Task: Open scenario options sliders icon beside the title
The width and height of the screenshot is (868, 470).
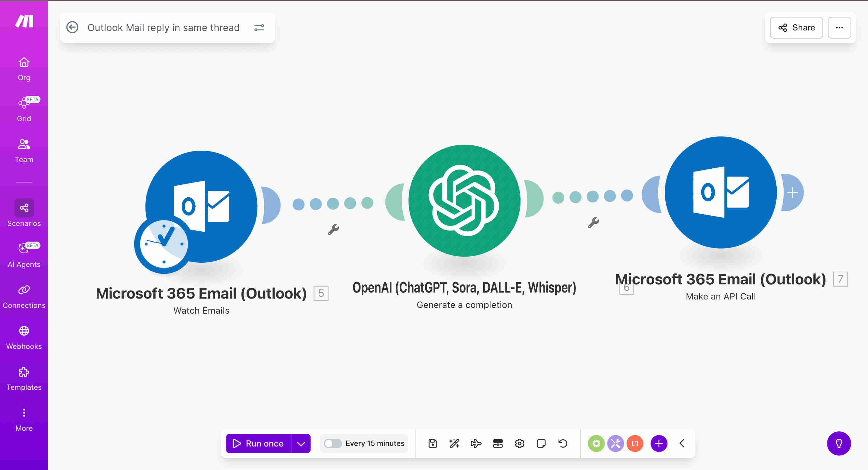Action: (259, 28)
